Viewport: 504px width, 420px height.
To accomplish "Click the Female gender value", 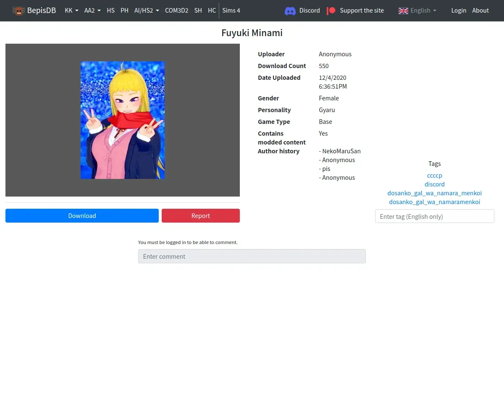I will (329, 98).
